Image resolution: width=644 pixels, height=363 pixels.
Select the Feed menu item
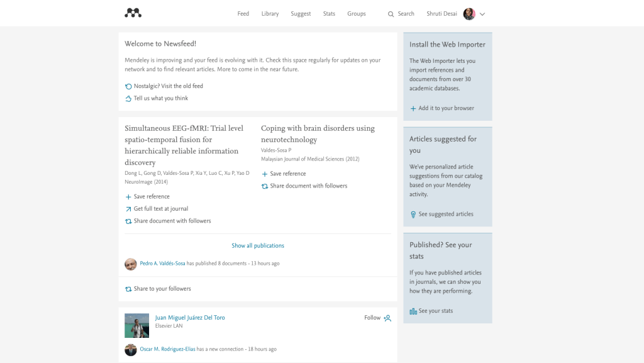(x=243, y=13)
